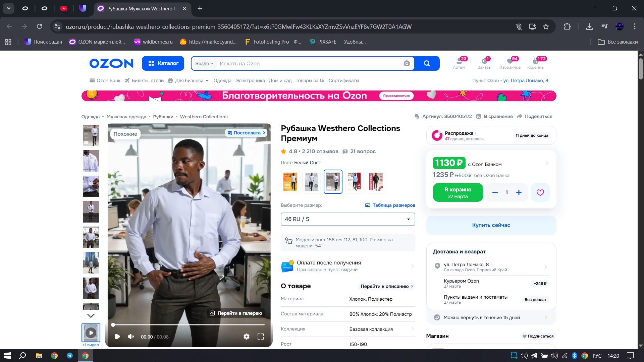644x362 pixels.
Task: Toggle Подписаться on the store
Action: pos(538,336)
